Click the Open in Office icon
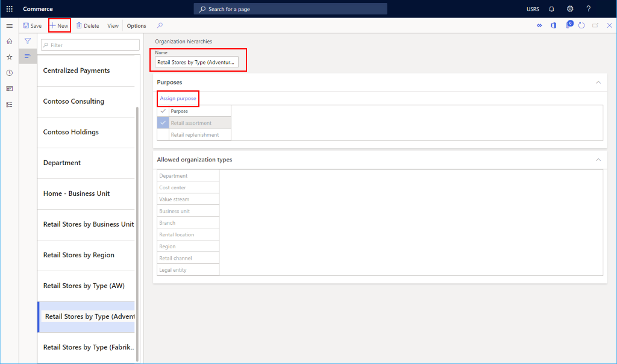 (553, 25)
